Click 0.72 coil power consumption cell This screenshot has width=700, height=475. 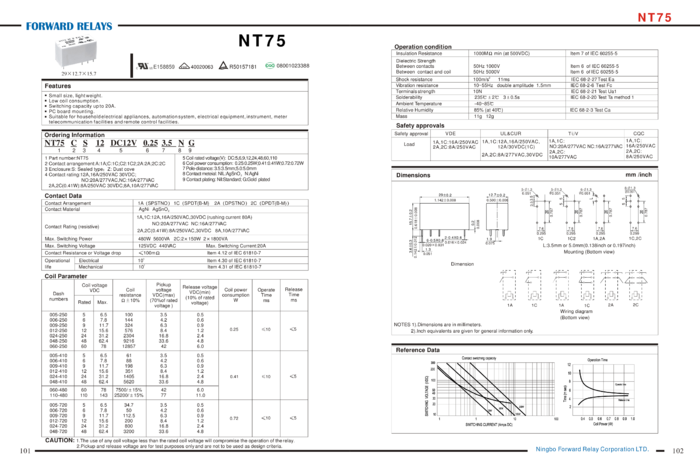click(234, 418)
